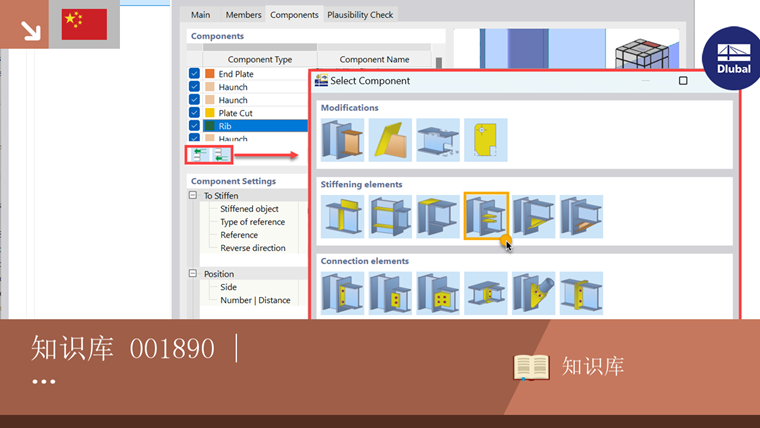Click the Chinese flag language icon
Viewport: 760px width, 428px height.
click(x=84, y=24)
